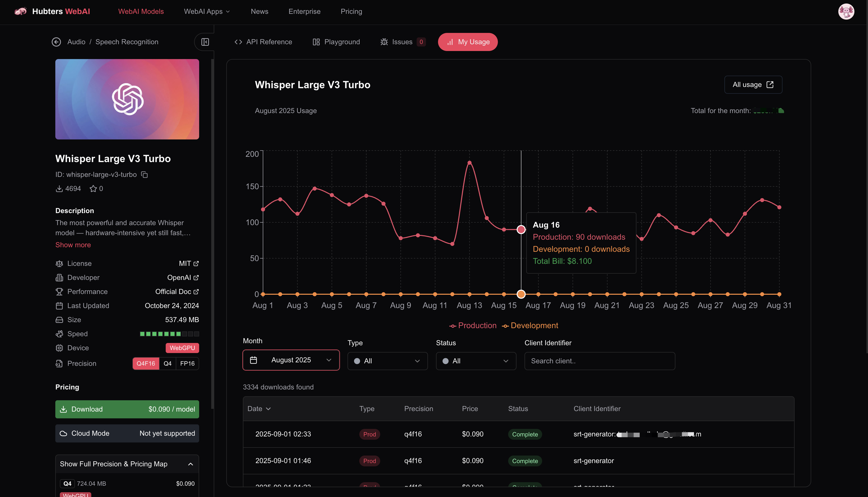Open WebAI Apps menu

[x=207, y=12]
